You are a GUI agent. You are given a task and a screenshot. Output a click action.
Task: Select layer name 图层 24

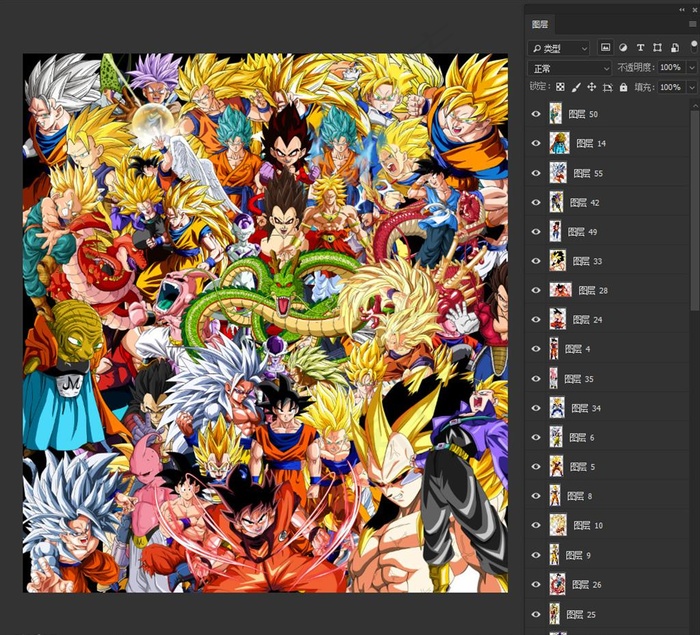(588, 320)
